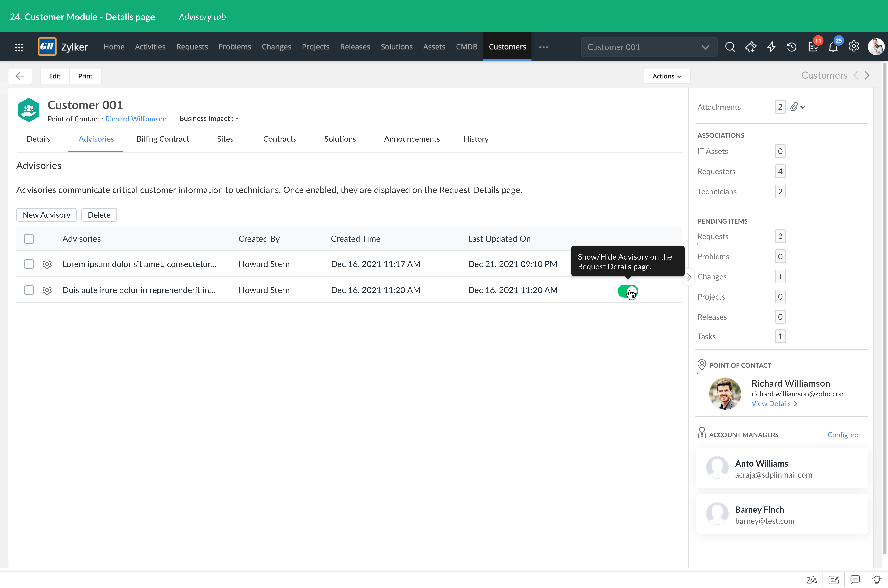The image size is (888, 588).
Task: Check the Duis aute advisory row checkbox
Action: click(x=29, y=290)
